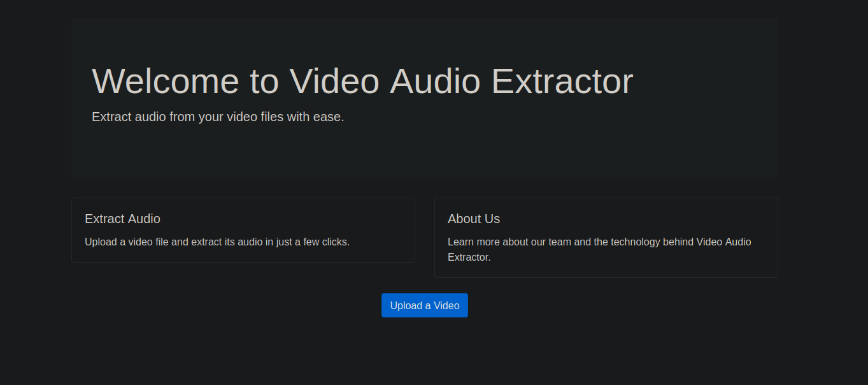
Task: Click the About Us description's first line
Action: pyautogui.click(x=599, y=242)
